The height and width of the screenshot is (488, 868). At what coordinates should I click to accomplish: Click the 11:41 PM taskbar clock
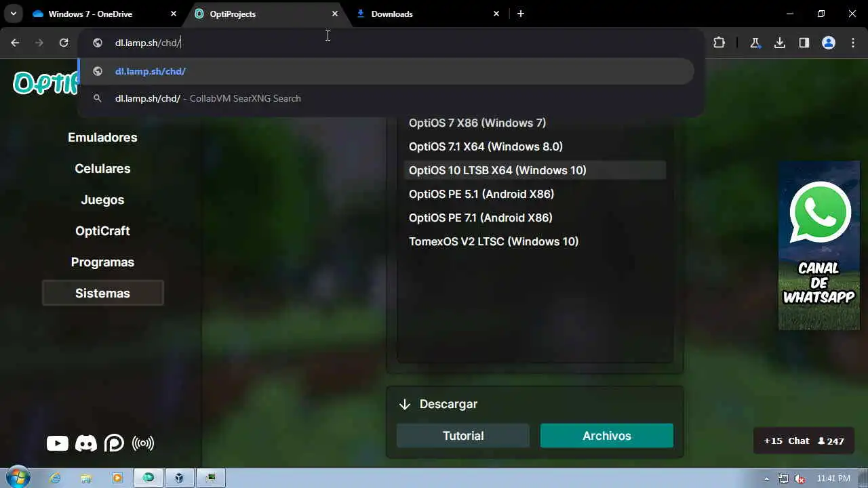click(x=833, y=479)
